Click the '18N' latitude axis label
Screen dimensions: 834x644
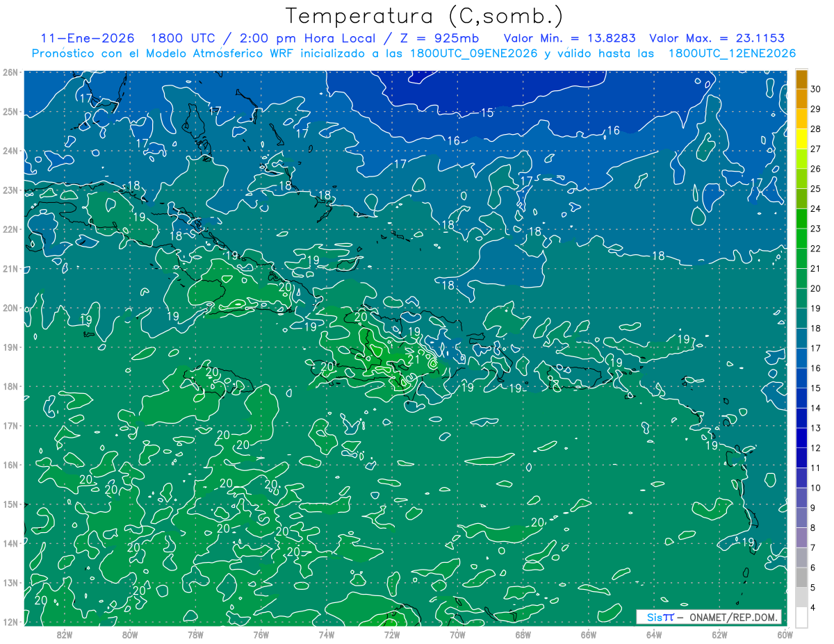pos(10,386)
